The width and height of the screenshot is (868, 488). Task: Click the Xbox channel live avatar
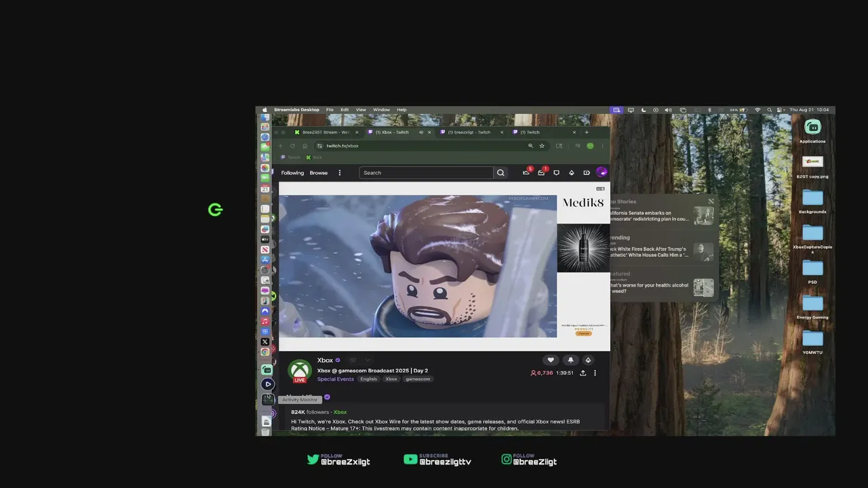coord(300,371)
